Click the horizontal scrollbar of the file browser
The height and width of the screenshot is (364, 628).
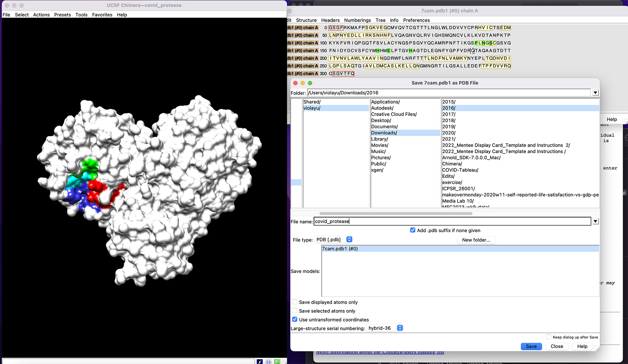pyautogui.click(x=396, y=214)
